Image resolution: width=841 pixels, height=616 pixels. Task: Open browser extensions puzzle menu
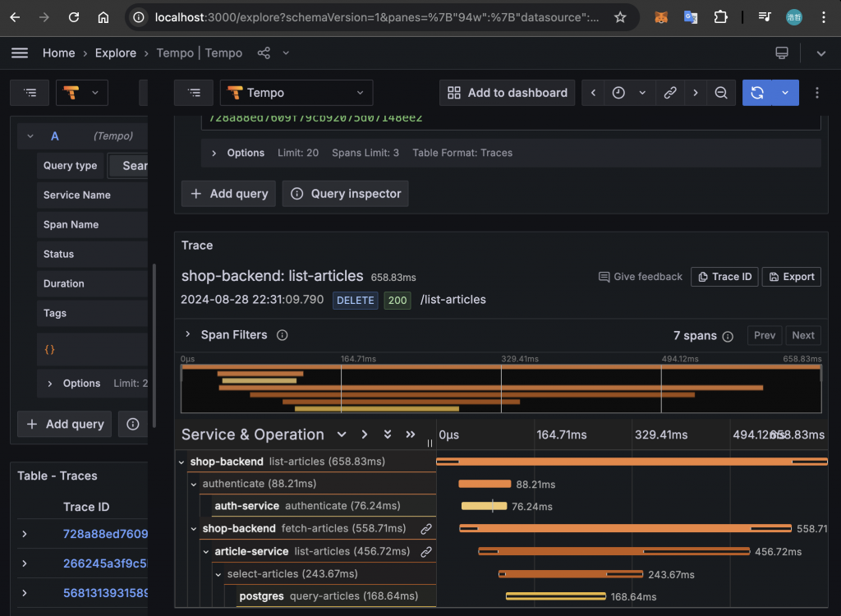(x=720, y=18)
